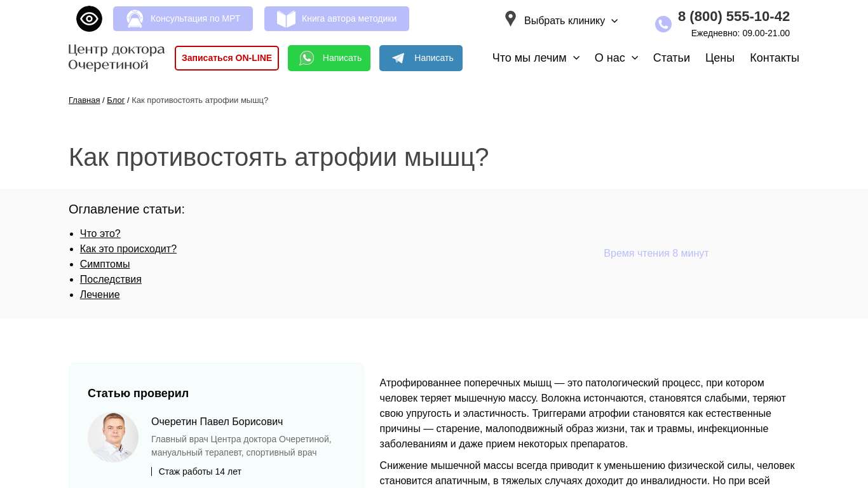The height and width of the screenshot is (488, 868).
Task: Open the Контакты page
Action: [774, 58]
